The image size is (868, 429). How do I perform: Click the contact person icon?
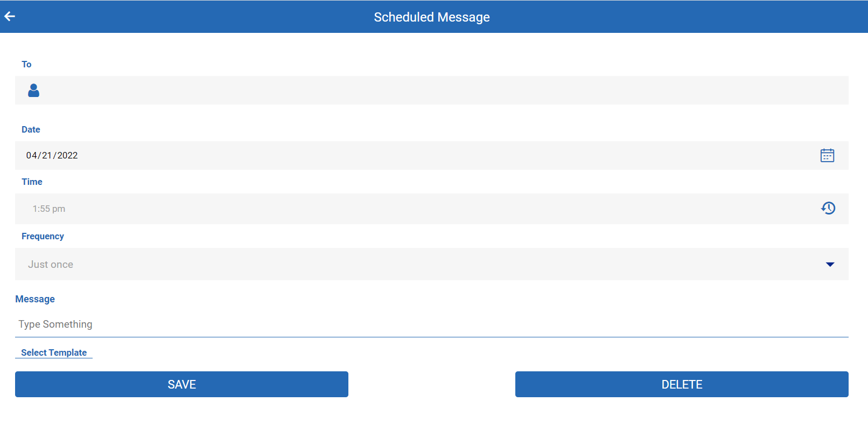pyautogui.click(x=33, y=91)
